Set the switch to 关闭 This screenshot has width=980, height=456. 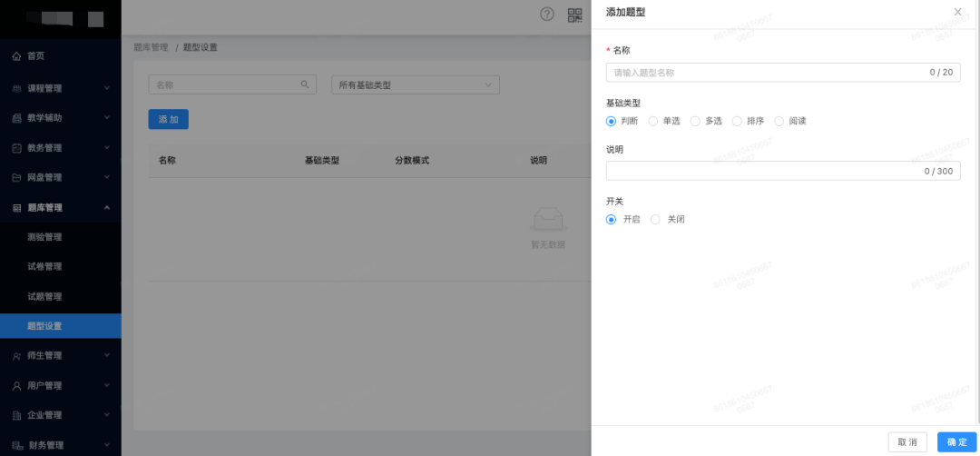[x=656, y=219]
